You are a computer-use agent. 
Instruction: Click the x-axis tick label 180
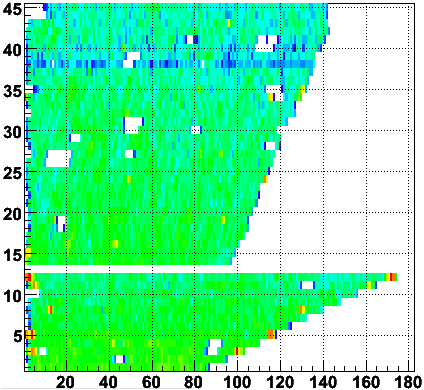pos(409,382)
